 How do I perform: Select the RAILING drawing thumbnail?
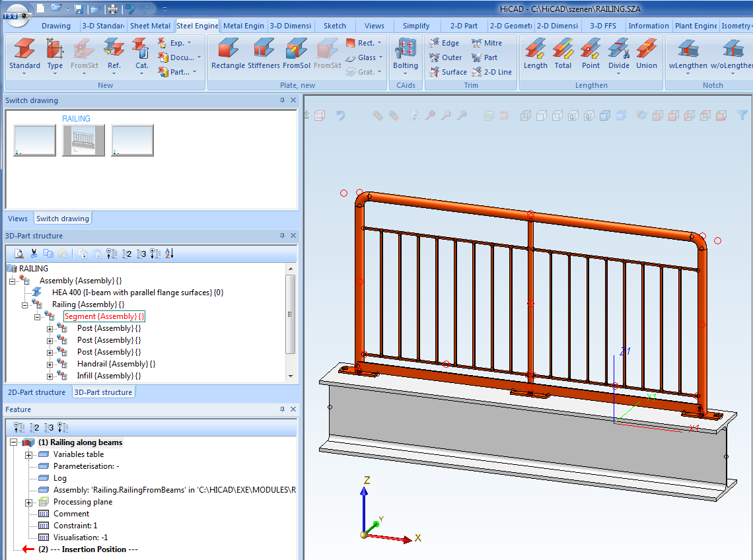point(83,140)
